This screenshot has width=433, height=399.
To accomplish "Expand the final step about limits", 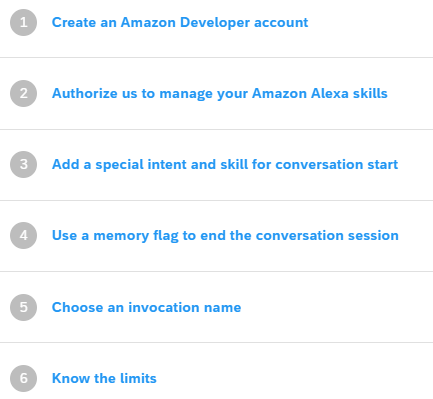I will (216, 371).
